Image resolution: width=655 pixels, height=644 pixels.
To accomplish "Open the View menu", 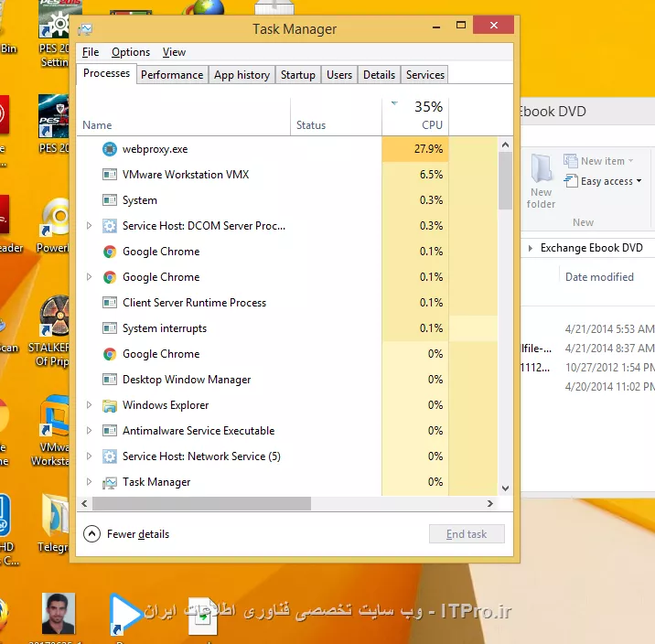I will tap(174, 52).
